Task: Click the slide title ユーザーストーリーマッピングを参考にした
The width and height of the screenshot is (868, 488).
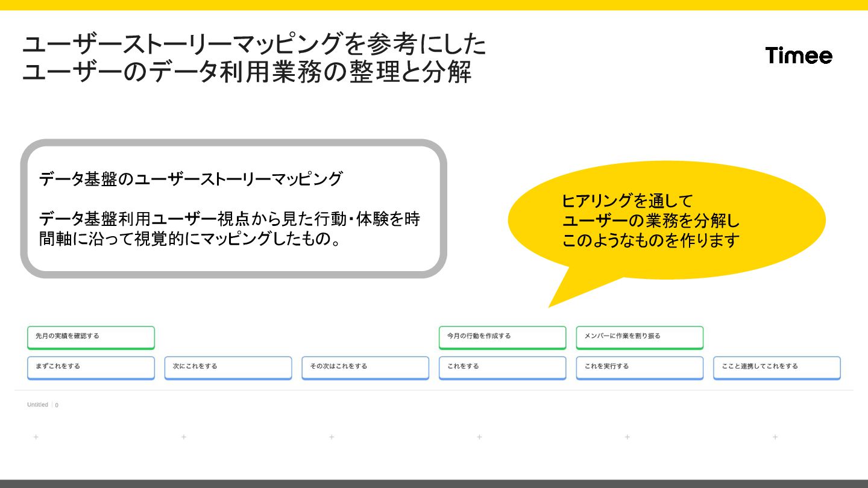Action: pyautogui.click(x=254, y=45)
